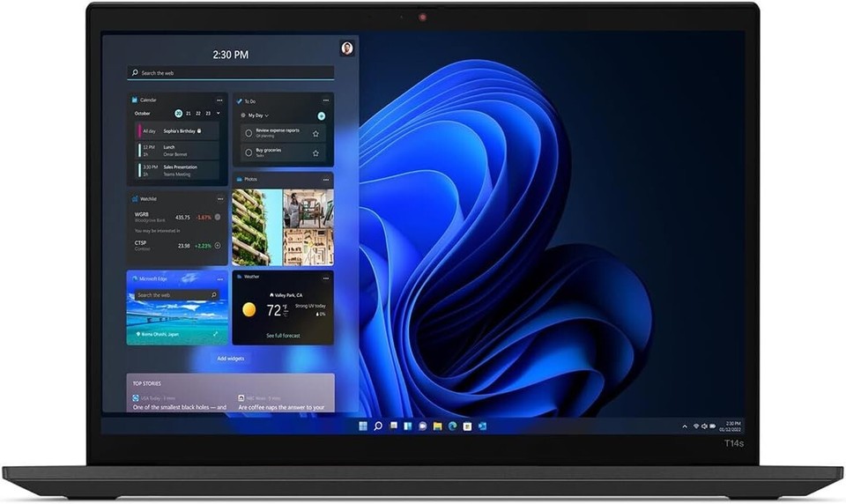The width and height of the screenshot is (846, 504).
Task: Open Calendar widget options menu
Action: pos(219,100)
